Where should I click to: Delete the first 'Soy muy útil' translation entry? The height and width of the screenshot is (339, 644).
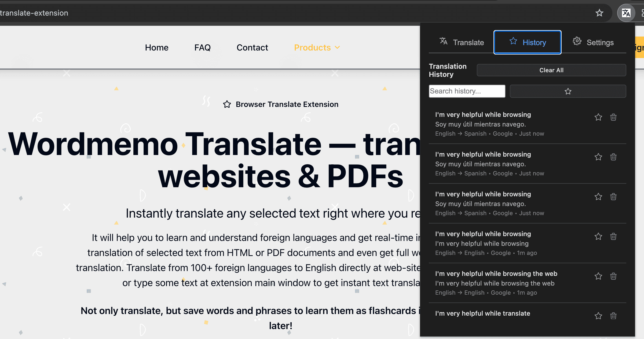tap(613, 117)
